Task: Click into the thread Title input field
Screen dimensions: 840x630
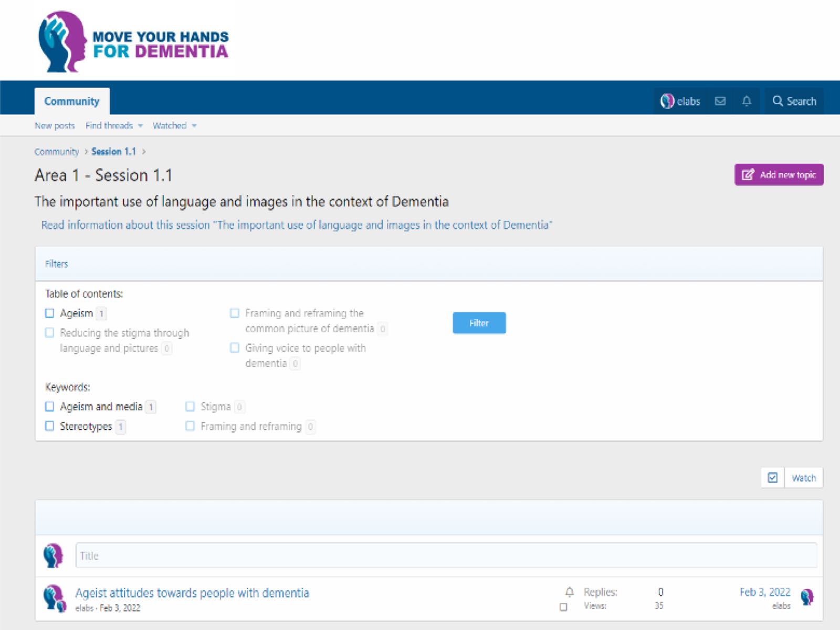Action: pyautogui.click(x=446, y=555)
